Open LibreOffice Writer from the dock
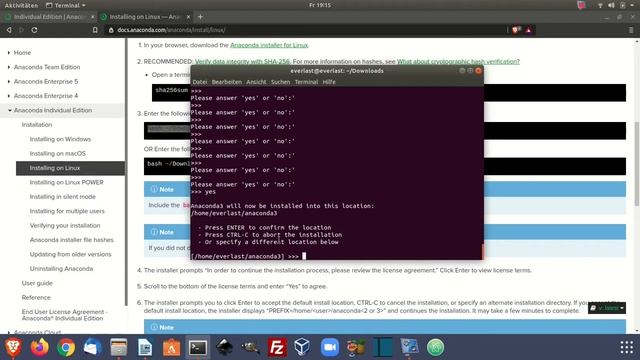This screenshot has width=640, height=360. point(145,347)
